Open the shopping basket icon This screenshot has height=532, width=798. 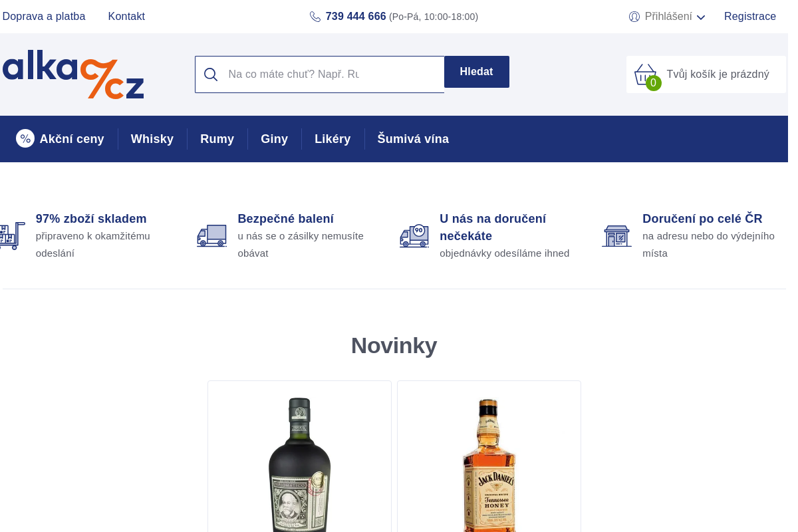click(645, 74)
